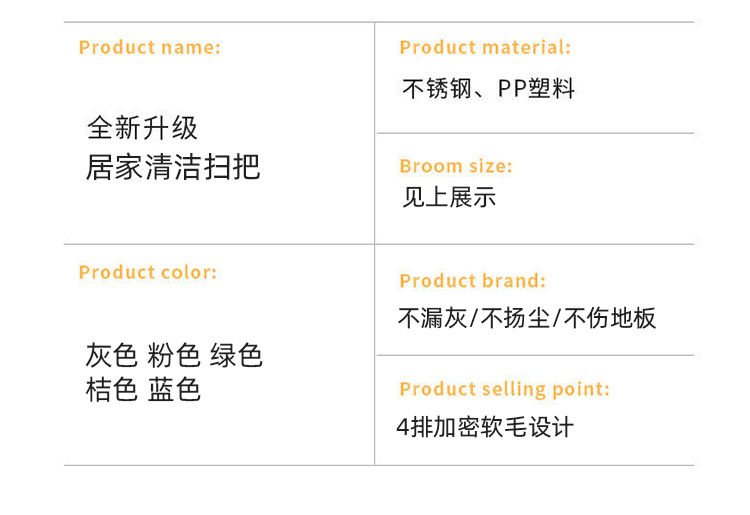Viewport: 750px width, 515px height.
Task: Choose the 灰色 color text
Action: tap(111, 355)
